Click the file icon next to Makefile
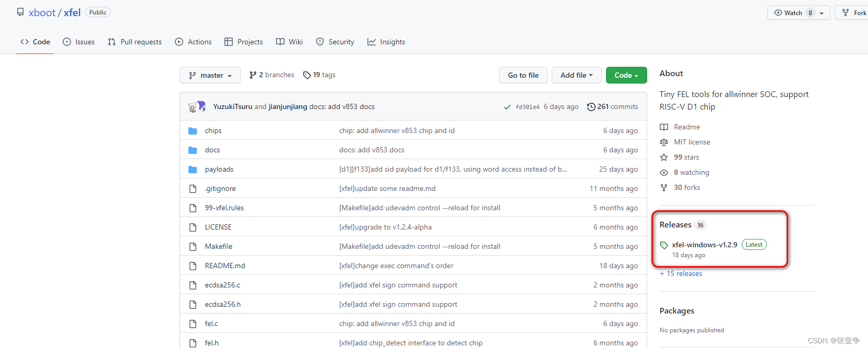 193,247
